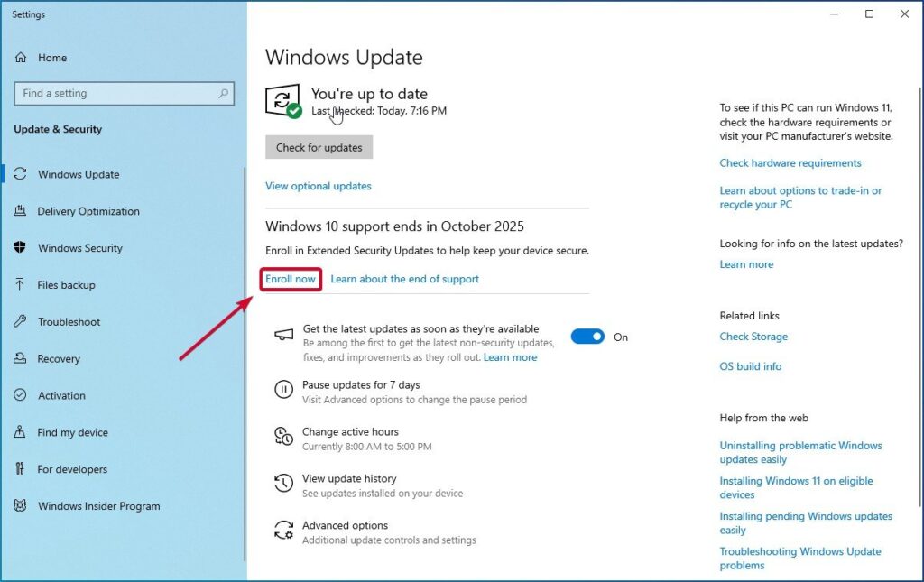This screenshot has width=924, height=582.
Task: Open View optional updates
Action: [x=318, y=186]
